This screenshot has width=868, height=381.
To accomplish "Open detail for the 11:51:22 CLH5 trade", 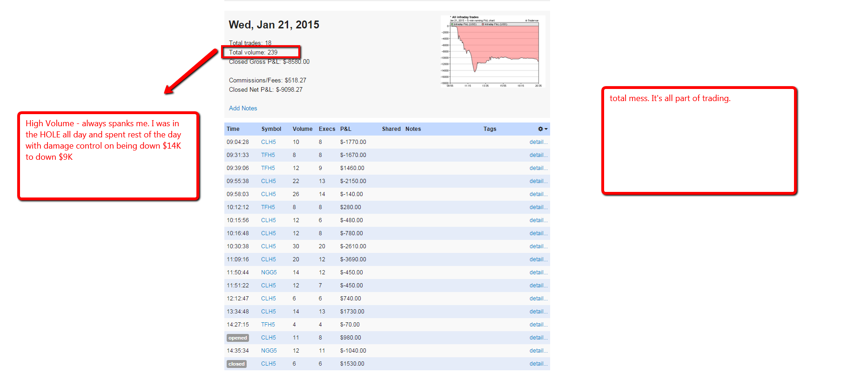I will click(538, 286).
